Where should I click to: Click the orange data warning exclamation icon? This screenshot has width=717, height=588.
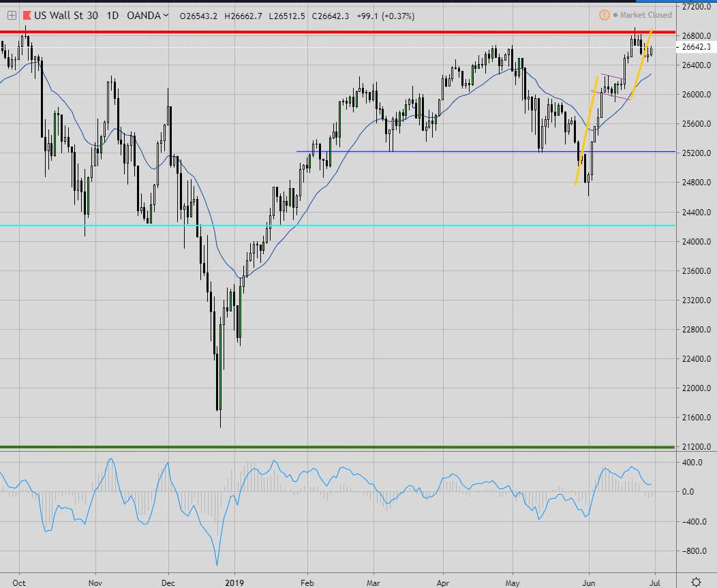604,15
